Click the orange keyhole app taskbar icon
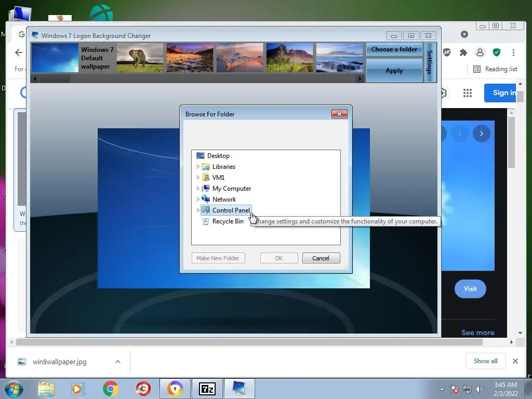 tap(175, 389)
